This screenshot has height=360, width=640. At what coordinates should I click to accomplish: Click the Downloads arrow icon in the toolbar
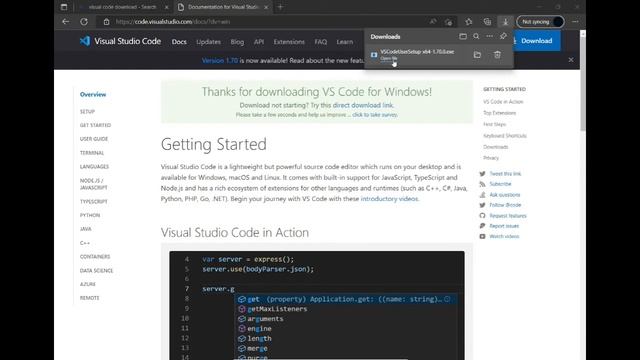[505, 22]
